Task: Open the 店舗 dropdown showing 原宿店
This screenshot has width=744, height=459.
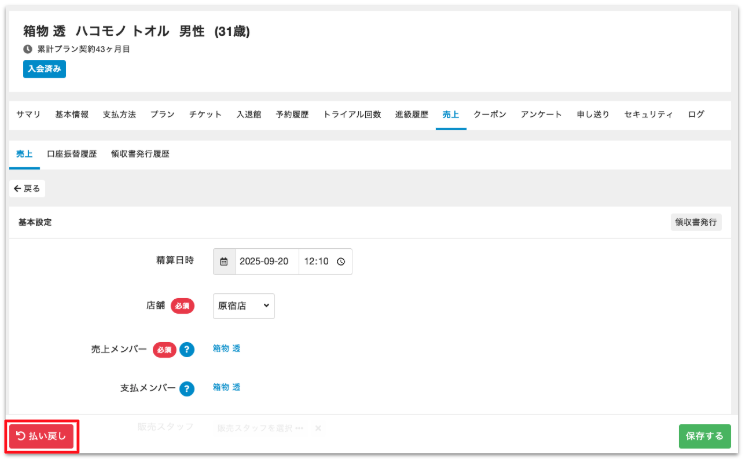Action: (244, 306)
